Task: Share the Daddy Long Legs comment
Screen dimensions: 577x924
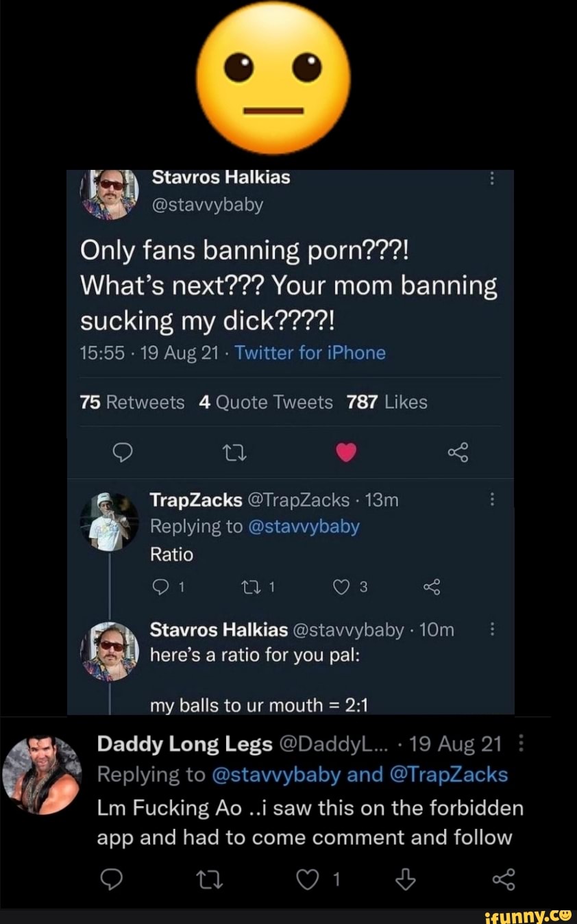Action: [502, 881]
